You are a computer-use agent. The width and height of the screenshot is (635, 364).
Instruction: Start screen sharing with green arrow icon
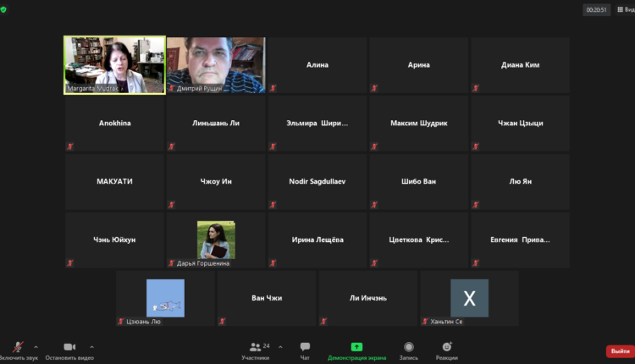356,347
